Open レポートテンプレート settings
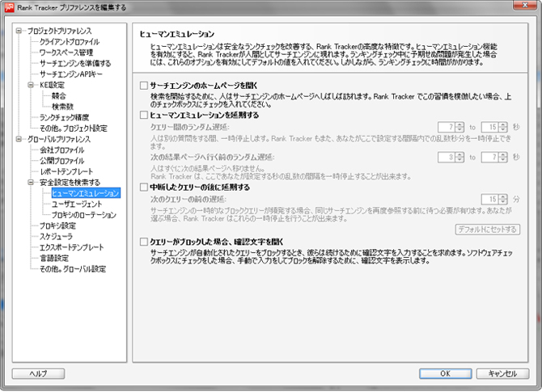The image size is (542, 392). 66,171
